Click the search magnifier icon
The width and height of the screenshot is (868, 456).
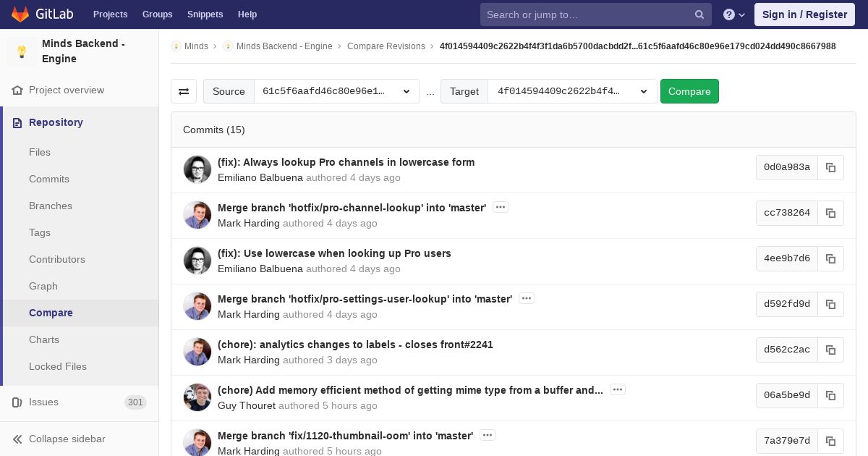click(699, 14)
